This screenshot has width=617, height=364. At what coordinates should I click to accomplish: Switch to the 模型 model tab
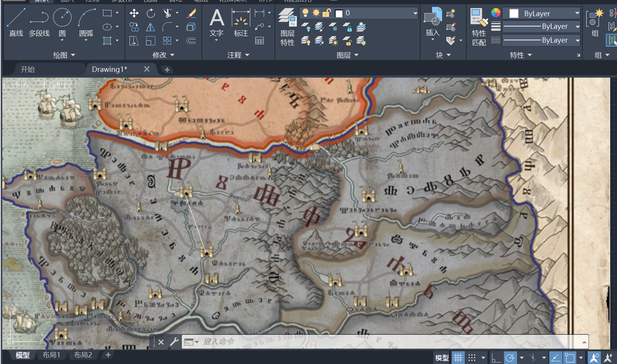(22, 355)
